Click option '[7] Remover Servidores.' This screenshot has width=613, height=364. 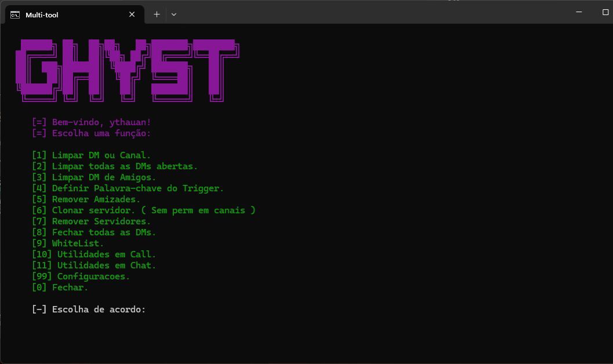(x=92, y=221)
